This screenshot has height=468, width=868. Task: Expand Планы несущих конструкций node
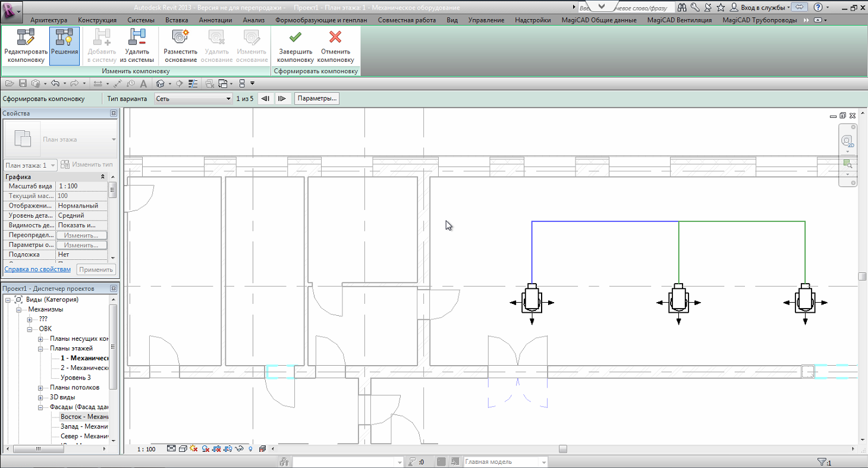tap(40, 339)
